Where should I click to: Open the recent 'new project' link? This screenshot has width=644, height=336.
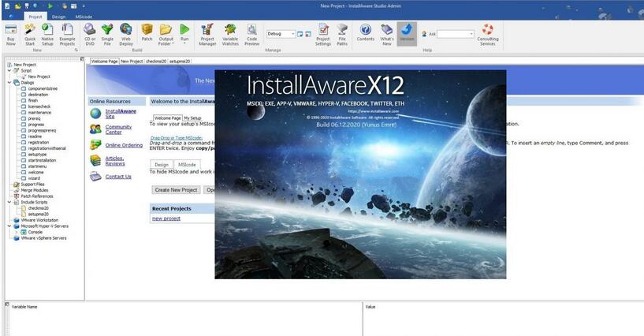pos(166,218)
